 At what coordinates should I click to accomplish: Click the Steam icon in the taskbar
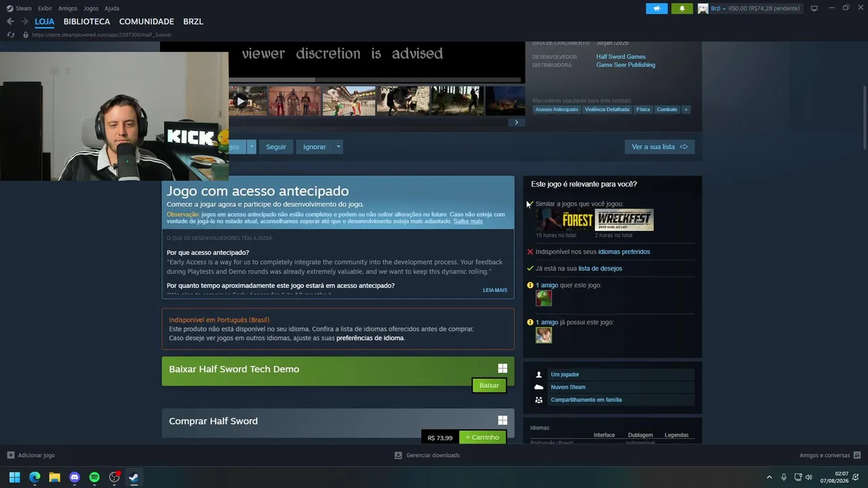click(134, 477)
